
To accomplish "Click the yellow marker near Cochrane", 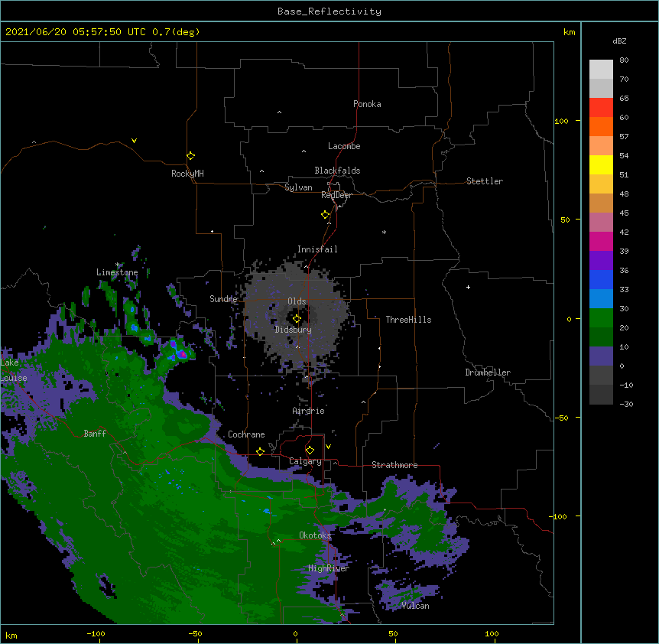I will point(260,451).
